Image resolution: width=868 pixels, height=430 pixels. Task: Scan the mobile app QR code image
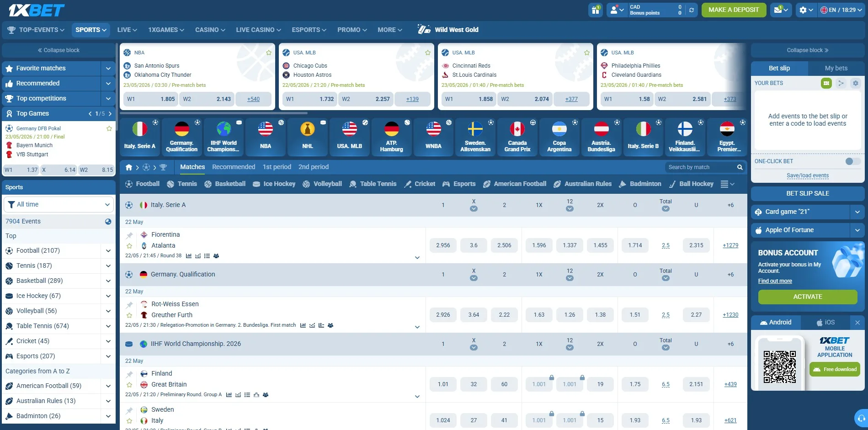point(779,367)
